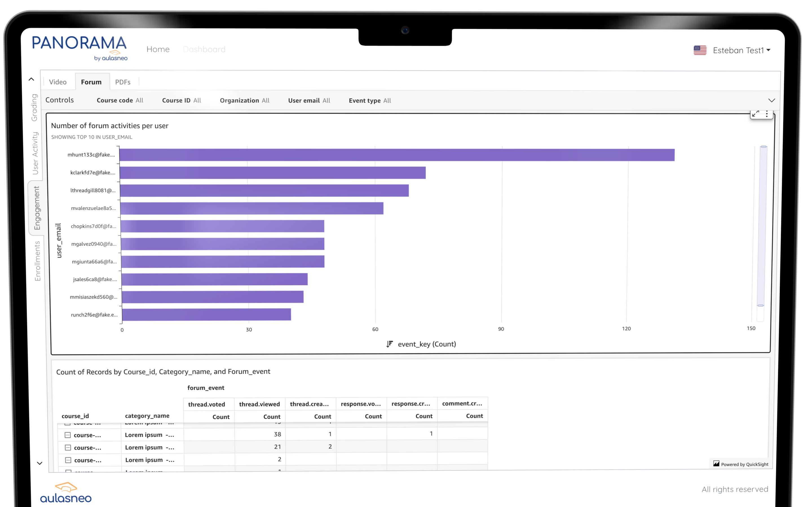Click the up chevron above sidebar tabs
Viewport: 812px width, 507px height.
tap(31, 79)
